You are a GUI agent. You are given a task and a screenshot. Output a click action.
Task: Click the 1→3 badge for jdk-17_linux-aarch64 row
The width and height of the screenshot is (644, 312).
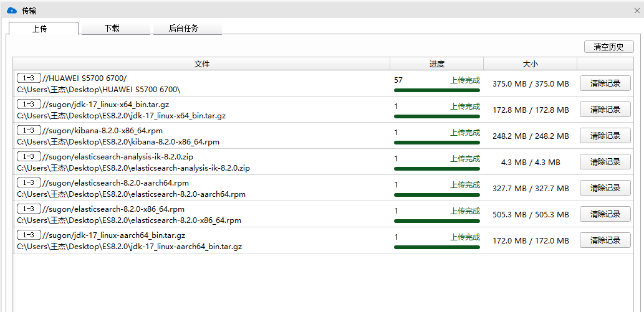29,235
